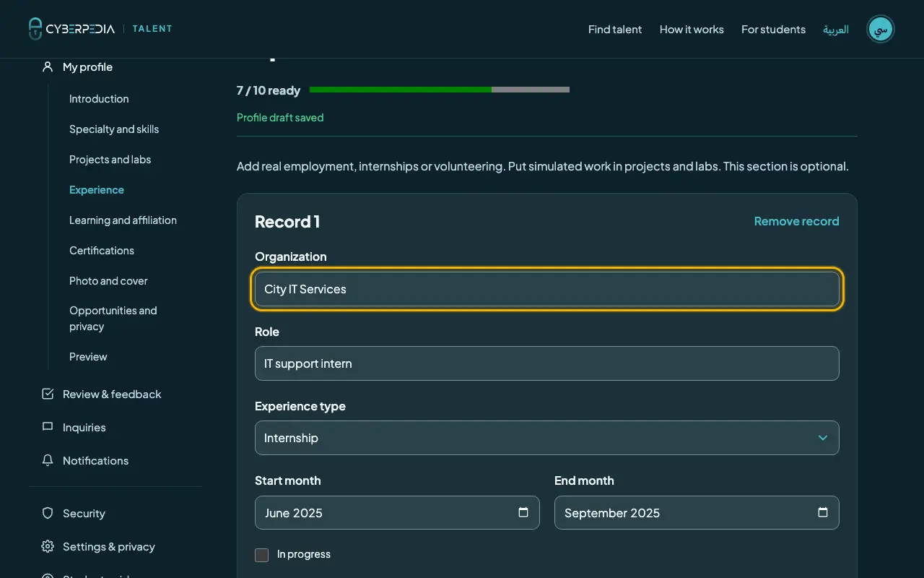Open the Security page
The width and height of the screenshot is (924, 578).
click(x=84, y=513)
